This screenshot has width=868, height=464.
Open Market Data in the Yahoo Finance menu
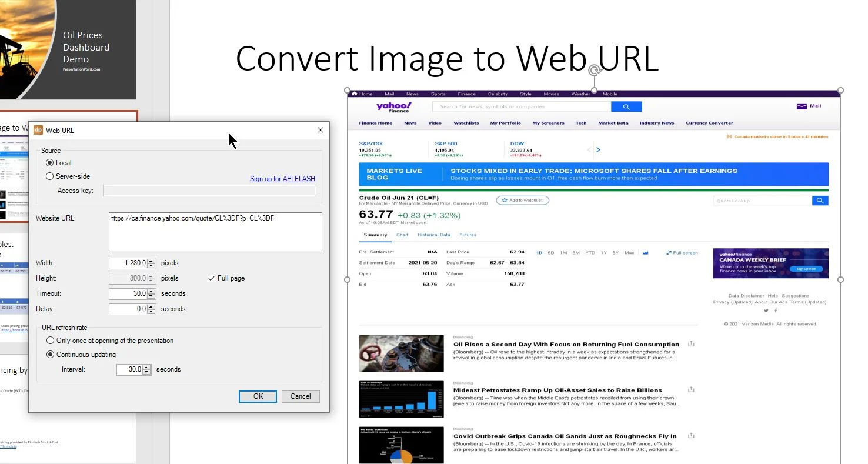click(613, 123)
